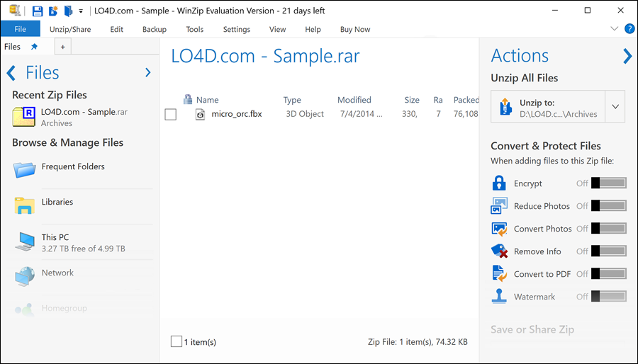
Task: Toggle the Reduce Photos switch
Action: coord(609,205)
